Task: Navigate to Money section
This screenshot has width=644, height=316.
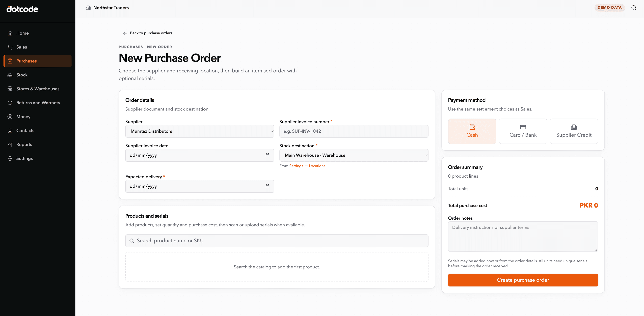Action: coord(38,117)
